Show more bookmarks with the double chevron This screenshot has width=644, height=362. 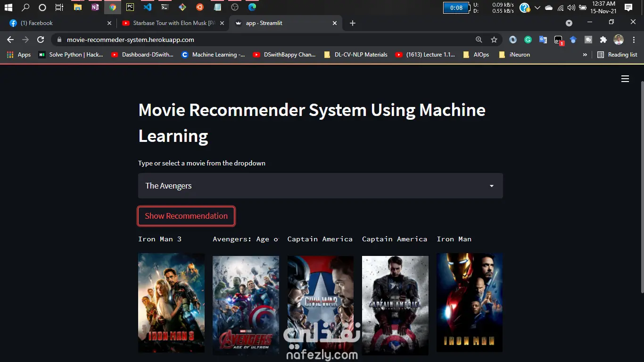tap(585, 55)
